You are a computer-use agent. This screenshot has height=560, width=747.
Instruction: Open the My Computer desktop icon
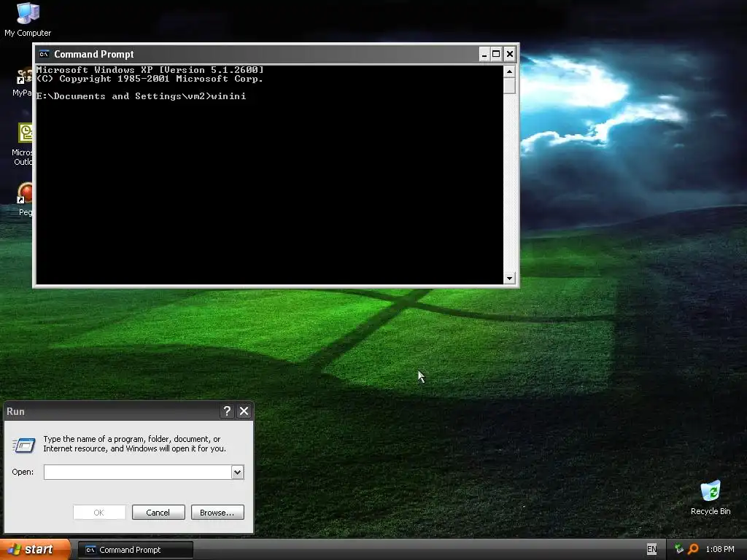point(28,19)
